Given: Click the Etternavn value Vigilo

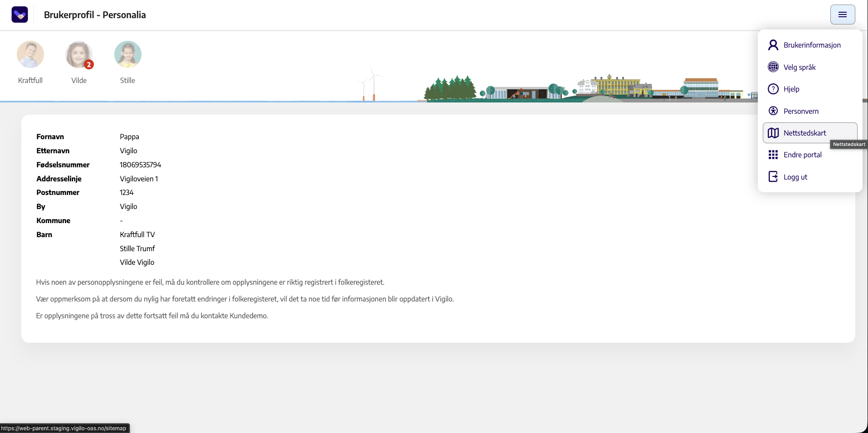Looking at the screenshot, I should pos(128,151).
